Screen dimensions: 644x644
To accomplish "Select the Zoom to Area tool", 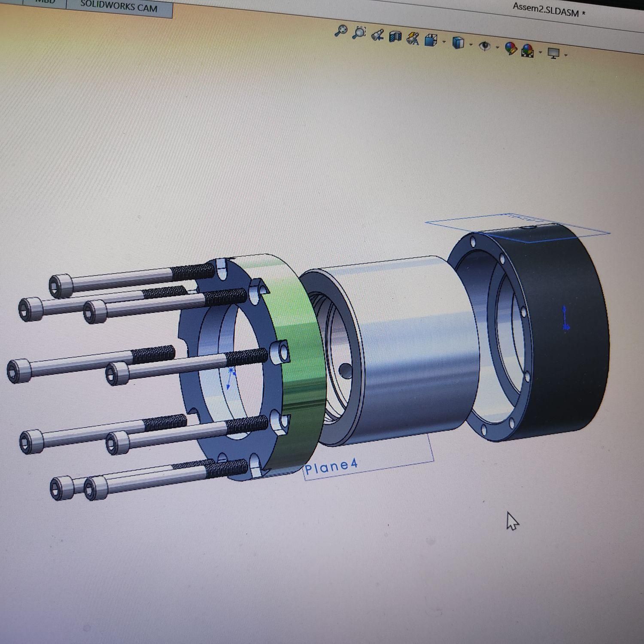I will click(359, 33).
